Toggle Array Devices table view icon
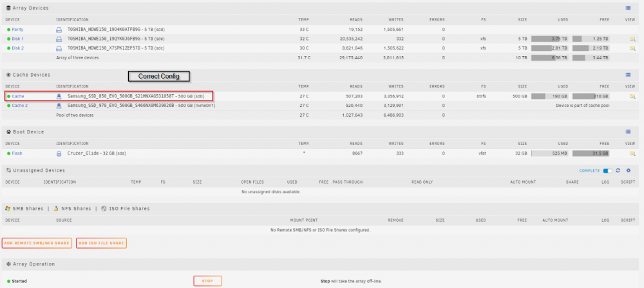Viewport: 644px width, 288px height. coord(628,7)
